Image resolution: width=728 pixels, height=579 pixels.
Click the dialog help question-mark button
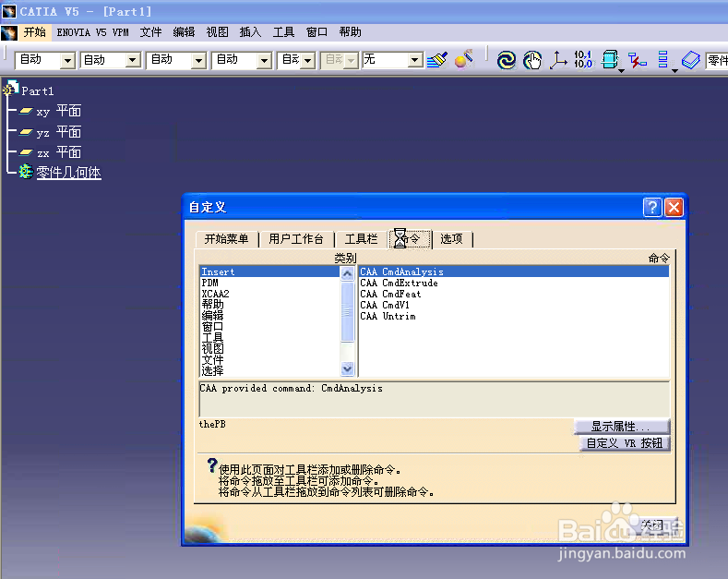click(651, 207)
